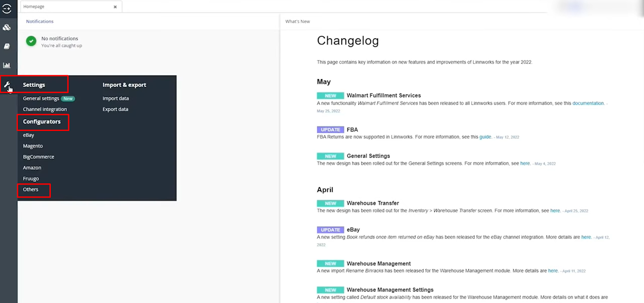Close the Homepage tab with the x

click(115, 7)
